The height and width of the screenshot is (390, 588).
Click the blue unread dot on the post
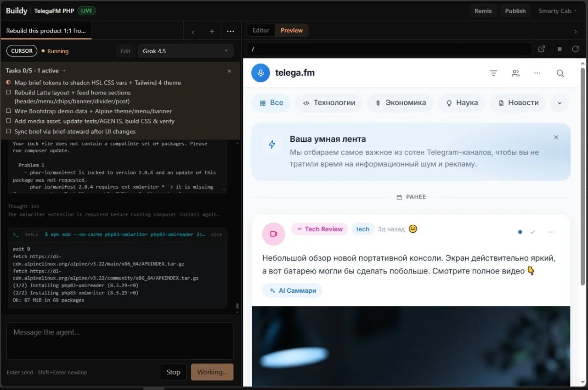(x=520, y=232)
